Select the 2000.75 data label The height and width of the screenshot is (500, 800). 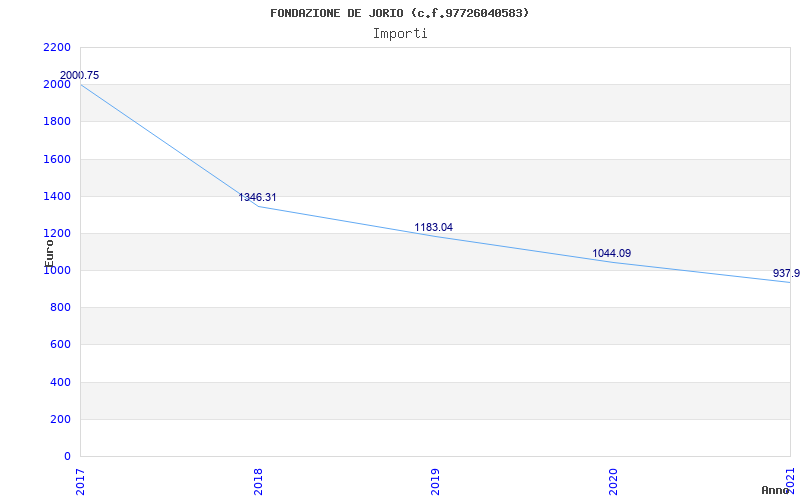tap(79, 75)
